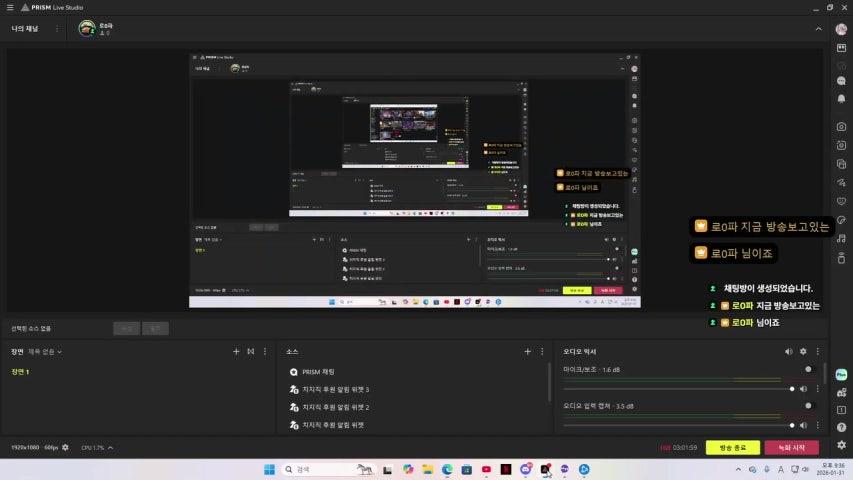Mute the 오디오 입력 캡처 channel

803,425
